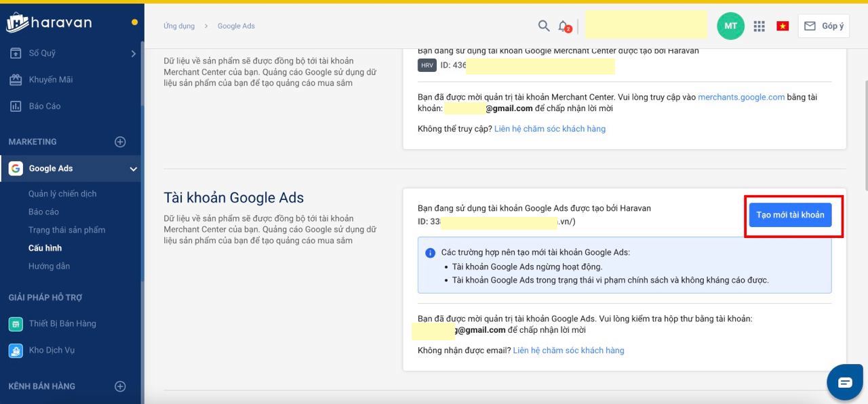Open Quản lý chiến dịch submenu item

[x=62, y=194]
